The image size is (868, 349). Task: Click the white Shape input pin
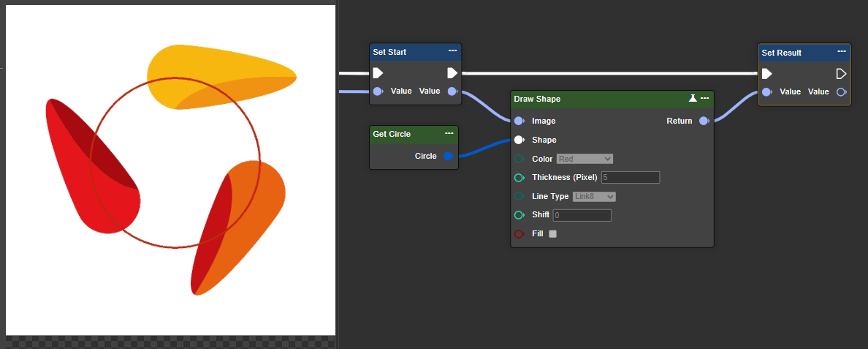(519, 140)
